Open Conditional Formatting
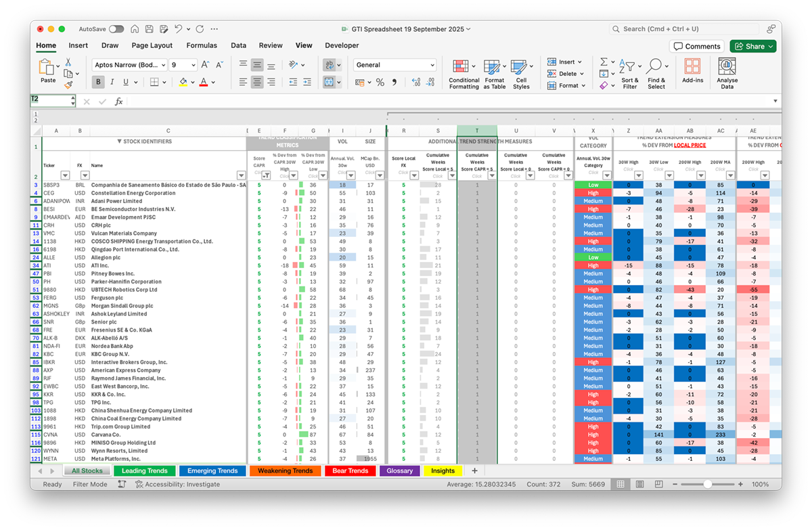 (x=464, y=74)
